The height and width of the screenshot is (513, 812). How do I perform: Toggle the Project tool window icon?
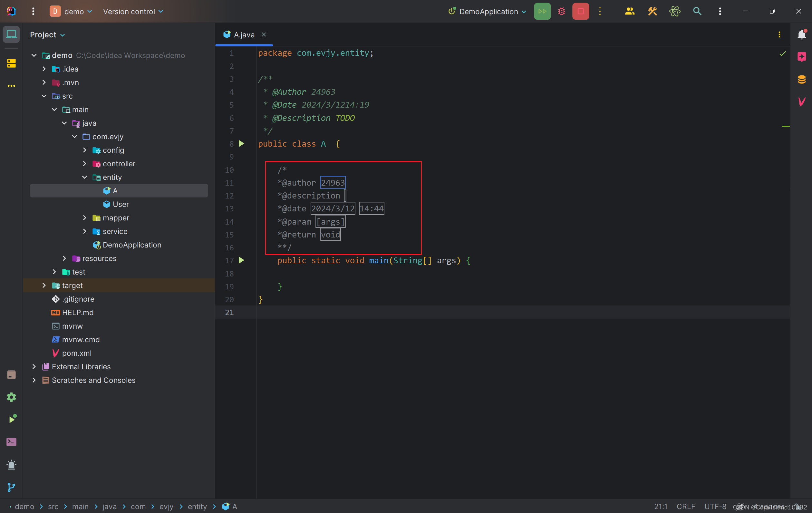(x=12, y=34)
